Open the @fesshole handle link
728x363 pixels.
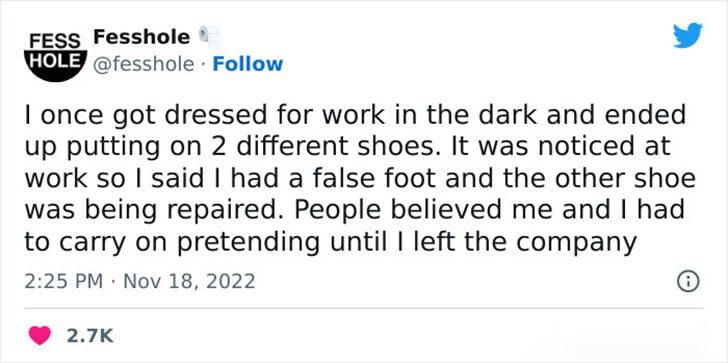coord(143,65)
